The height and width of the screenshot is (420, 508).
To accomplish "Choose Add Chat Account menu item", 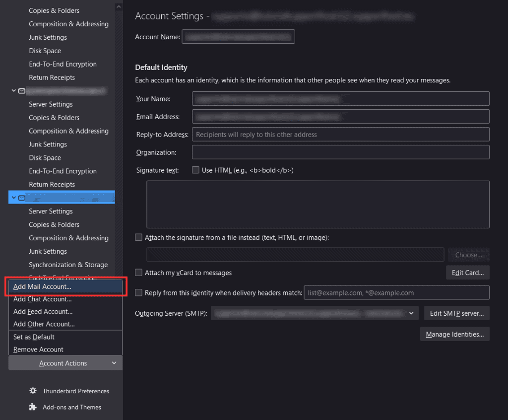I will point(65,299).
